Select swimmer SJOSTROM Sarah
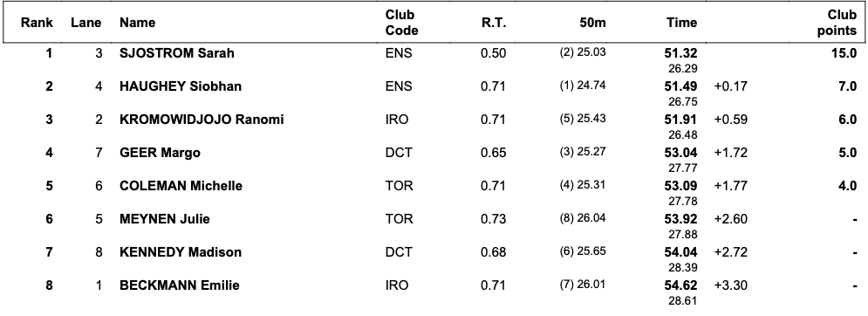 pyautogui.click(x=176, y=53)
